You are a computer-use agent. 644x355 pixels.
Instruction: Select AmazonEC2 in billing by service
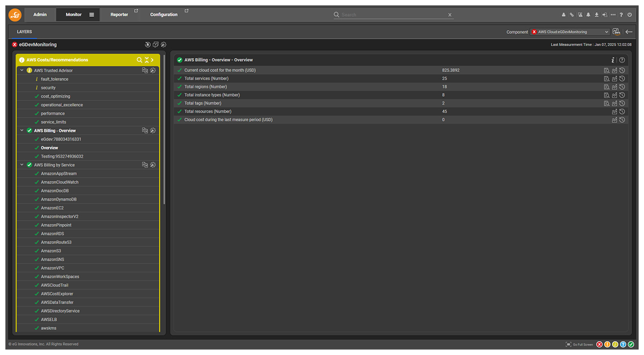[53, 208]
